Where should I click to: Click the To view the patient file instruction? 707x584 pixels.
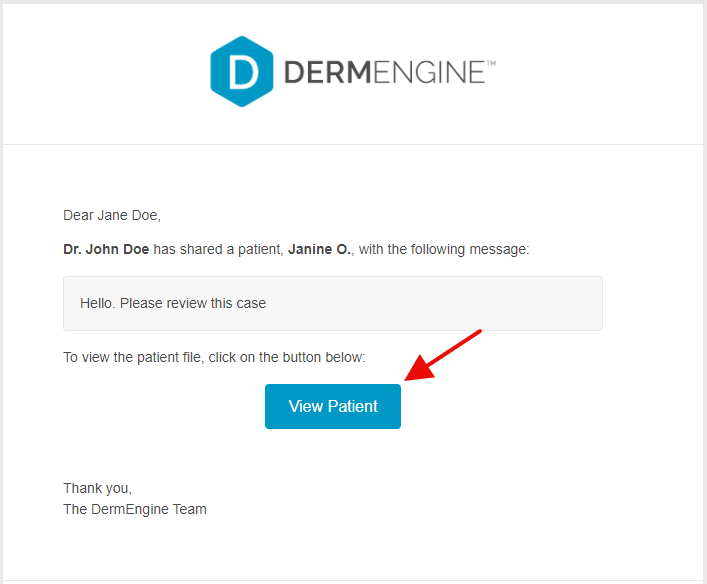[x=214, y=357]
